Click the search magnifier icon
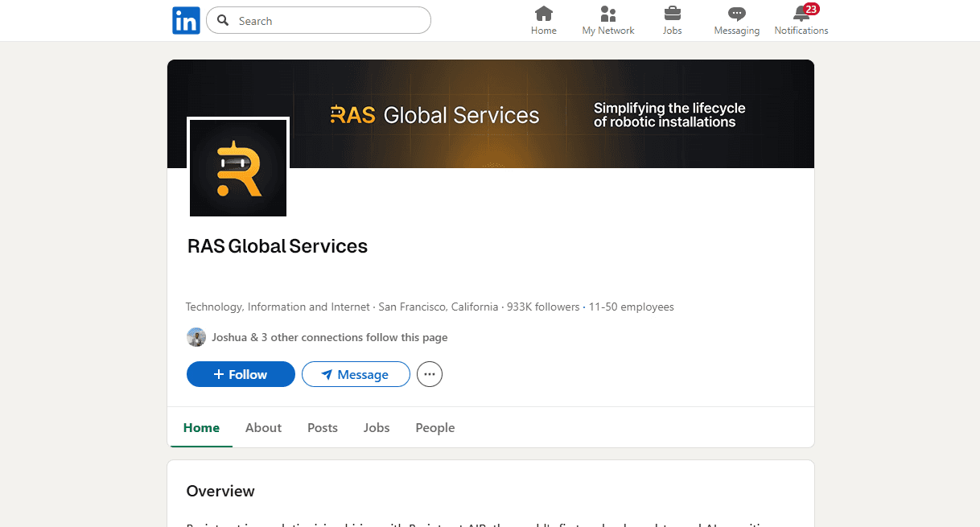 tap(224, 21)
